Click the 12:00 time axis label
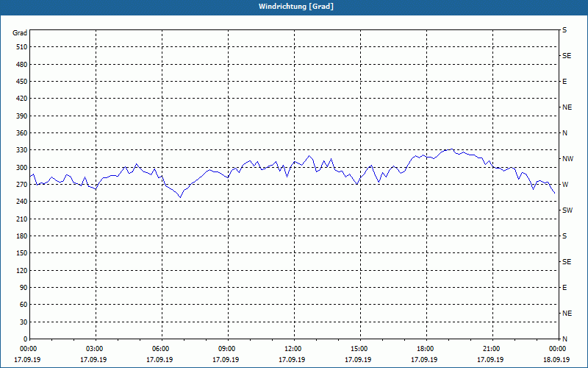The height and width of the screenshot is (368, 588). [293, 349]
